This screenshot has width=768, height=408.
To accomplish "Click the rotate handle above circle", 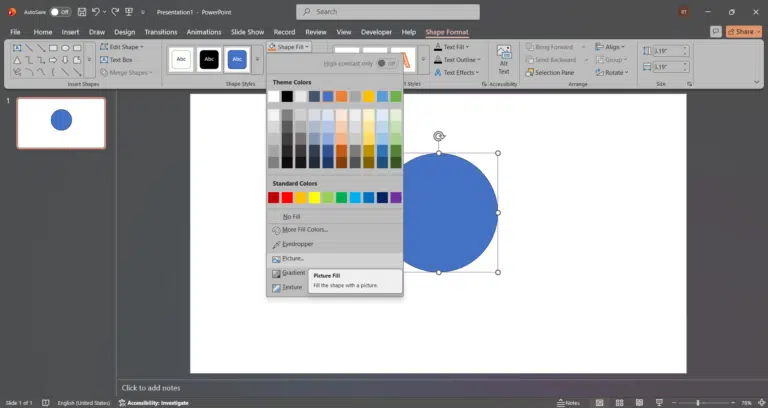I will click(x=439, y=136).
